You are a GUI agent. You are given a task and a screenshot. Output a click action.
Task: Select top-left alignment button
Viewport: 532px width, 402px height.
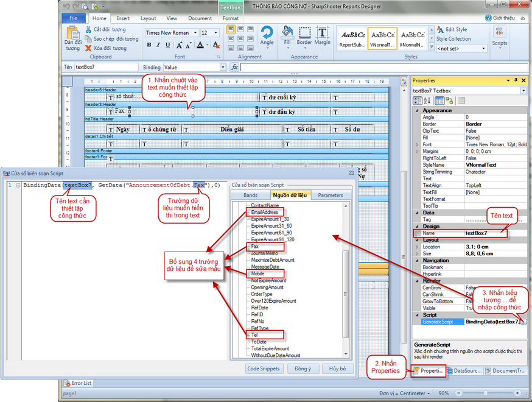coord(231,29)
